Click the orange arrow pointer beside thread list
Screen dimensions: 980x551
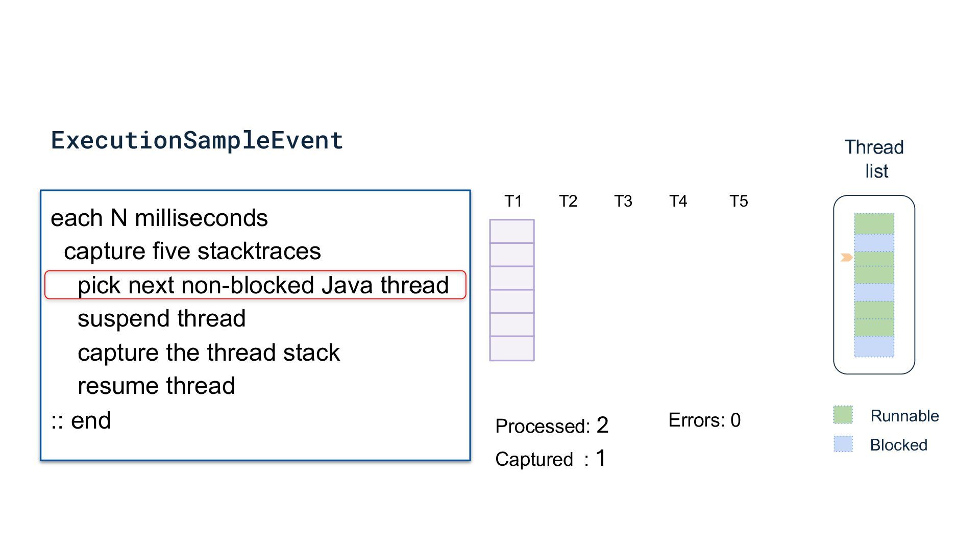[x=846, y=258]
